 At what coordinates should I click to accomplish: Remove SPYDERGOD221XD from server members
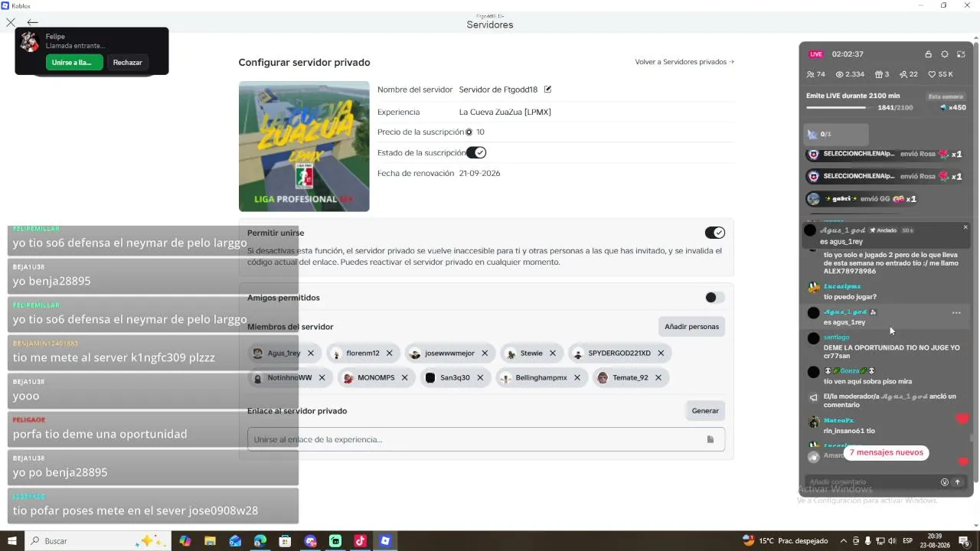tap(660, 354)
